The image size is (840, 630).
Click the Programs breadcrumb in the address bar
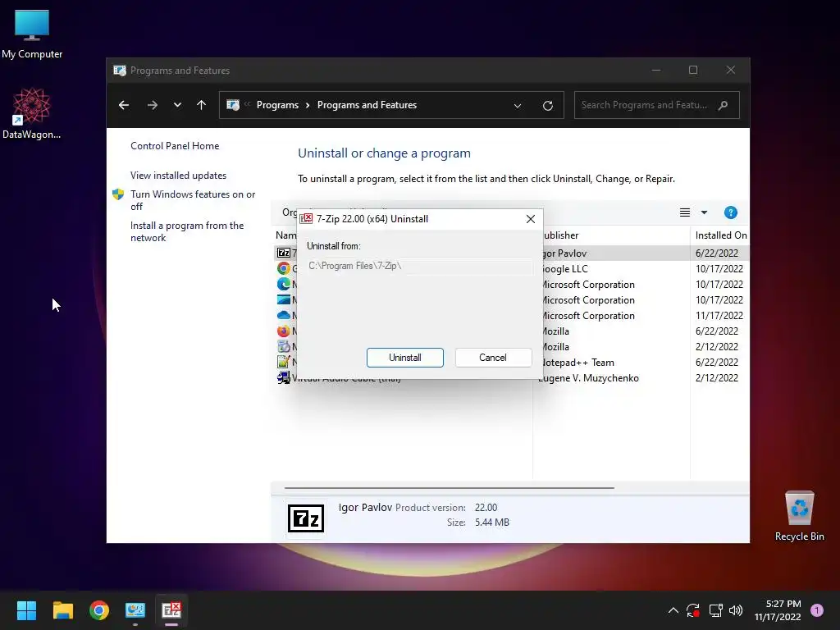point(277,105)
